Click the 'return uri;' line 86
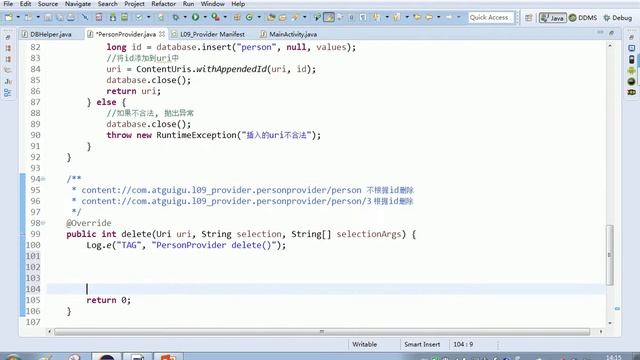Viewport: 640px width, 360px height. pos(134,91)
